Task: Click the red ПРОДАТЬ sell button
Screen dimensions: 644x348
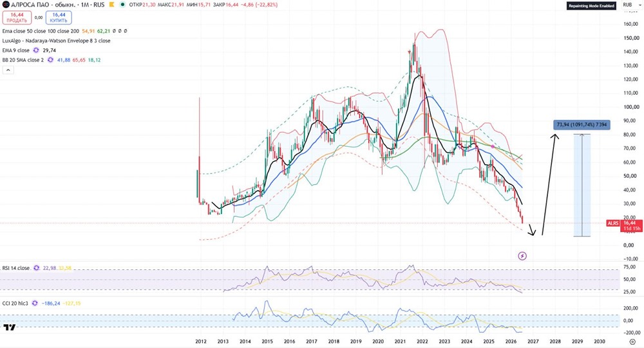Action: pos(17,17)
